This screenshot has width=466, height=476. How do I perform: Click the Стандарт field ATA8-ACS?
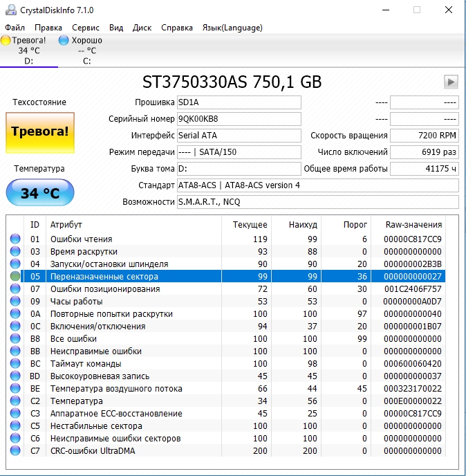318,185
